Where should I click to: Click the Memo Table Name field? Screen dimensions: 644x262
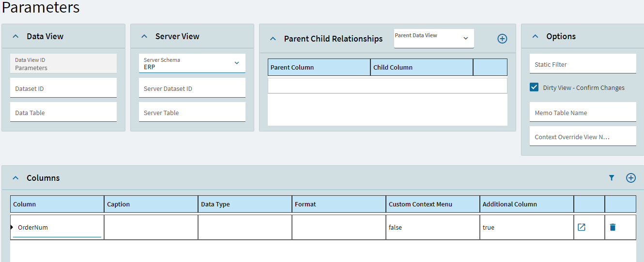coord(583,112)
